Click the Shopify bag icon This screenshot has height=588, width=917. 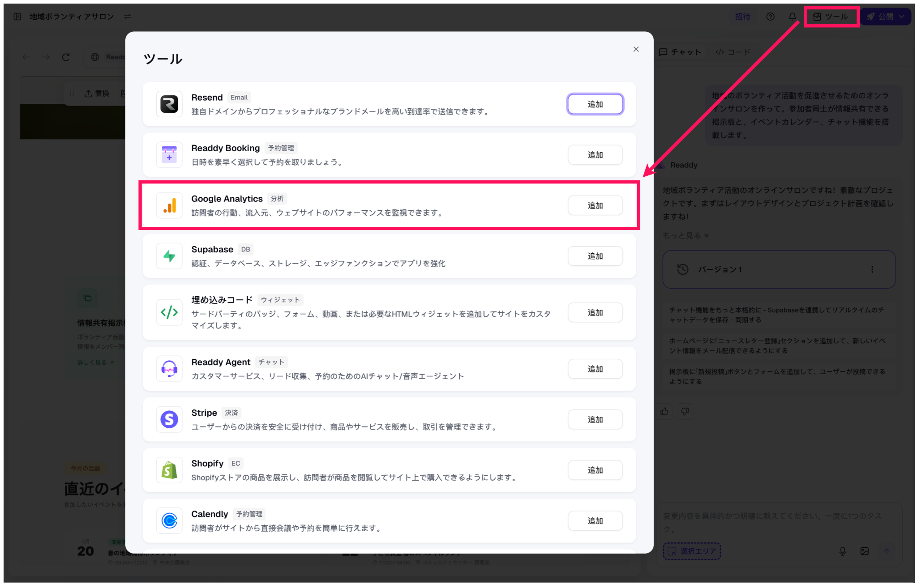[x=169, y=470]
